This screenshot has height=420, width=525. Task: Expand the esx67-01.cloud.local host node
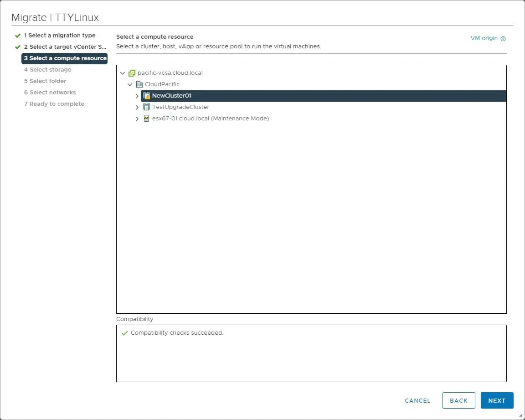pyautogui.click(x=137, y=119)
